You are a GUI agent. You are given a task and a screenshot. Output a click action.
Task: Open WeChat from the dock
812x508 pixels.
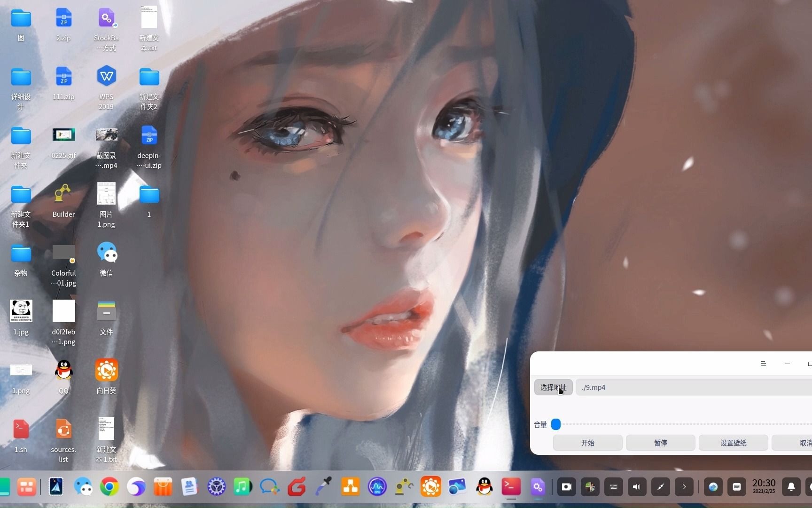click(83, 487)
